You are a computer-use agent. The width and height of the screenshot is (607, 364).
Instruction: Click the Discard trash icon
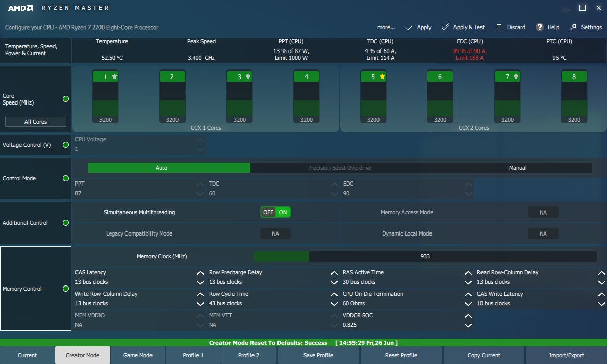click(499, 27)
